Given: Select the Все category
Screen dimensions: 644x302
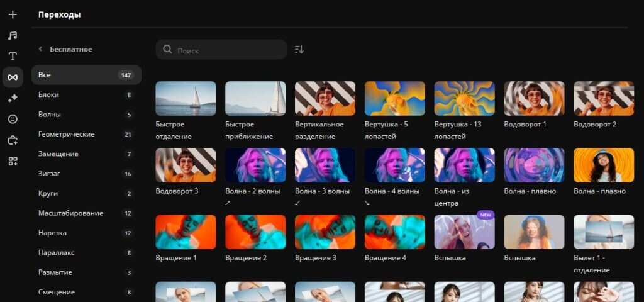Looking at the screenshot, I should 86,75.
